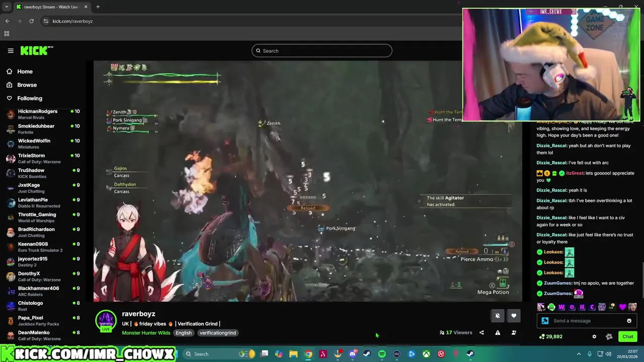Open DorothyX channel
644x362 pixels.
pyautogui.click(x=43, y=277)
